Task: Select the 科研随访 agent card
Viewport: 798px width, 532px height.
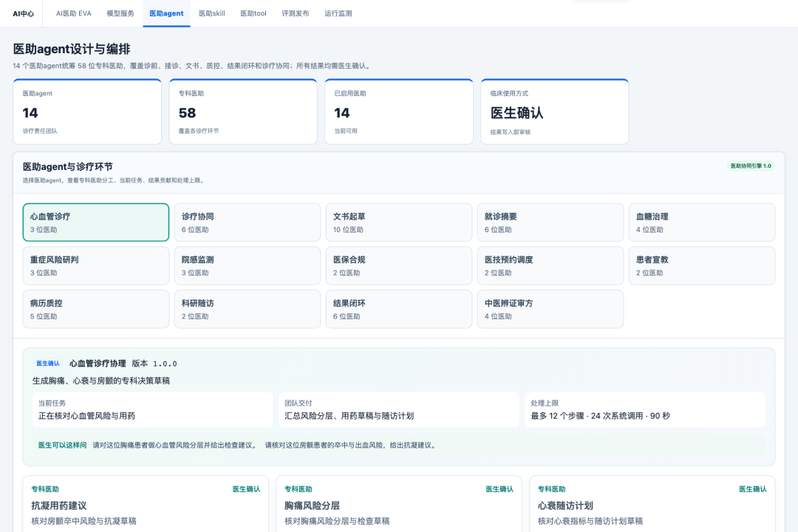Action: click(248, 309)
